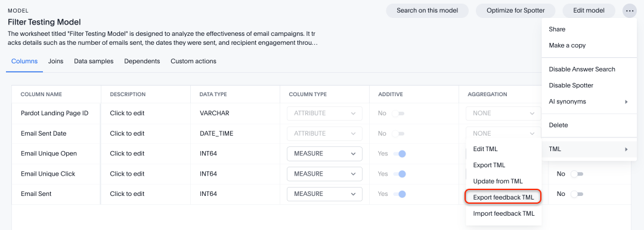Edit description for Pardot Landing Page ID
Image resolution: width=644 pixels, height=230 pixels.
coord(128,113)
